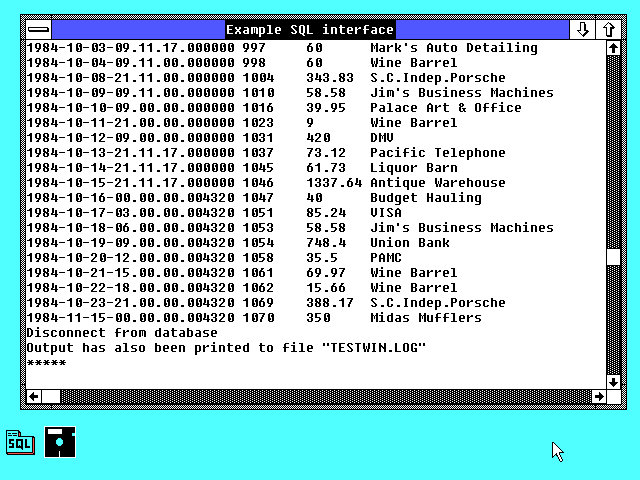Click "Wine Barrel" in row 998
Viewport: 640px width, 480px height.
pyautogui.click(x=414, y=63)
